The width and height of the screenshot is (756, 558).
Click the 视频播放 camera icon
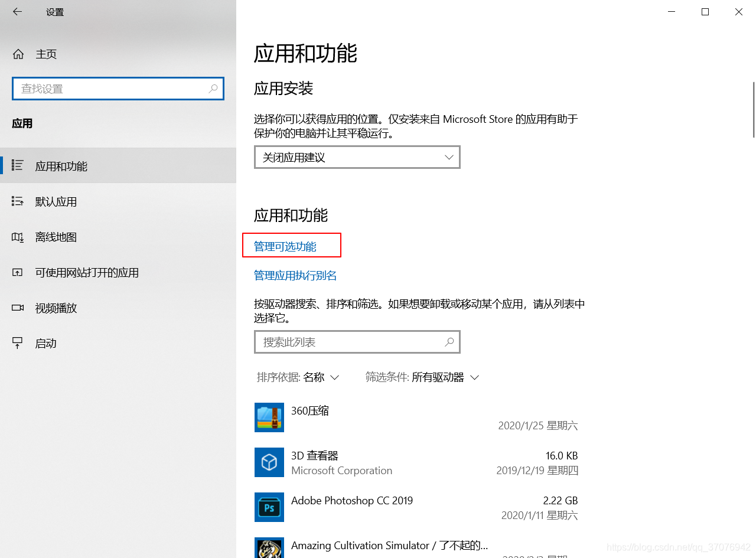pos(18,308)
